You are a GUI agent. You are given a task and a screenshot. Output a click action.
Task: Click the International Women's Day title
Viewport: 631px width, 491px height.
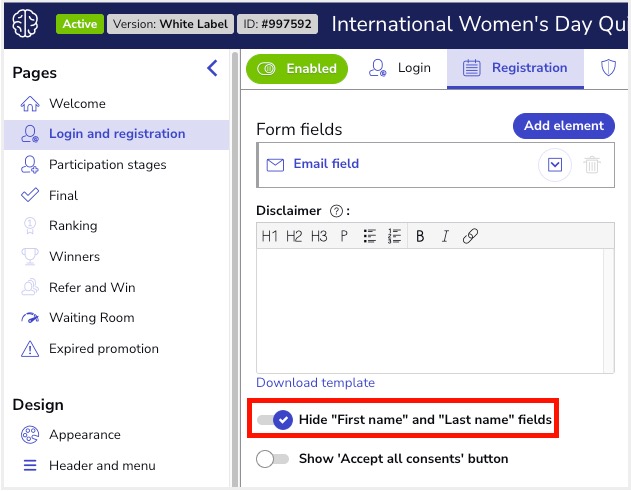479,24
